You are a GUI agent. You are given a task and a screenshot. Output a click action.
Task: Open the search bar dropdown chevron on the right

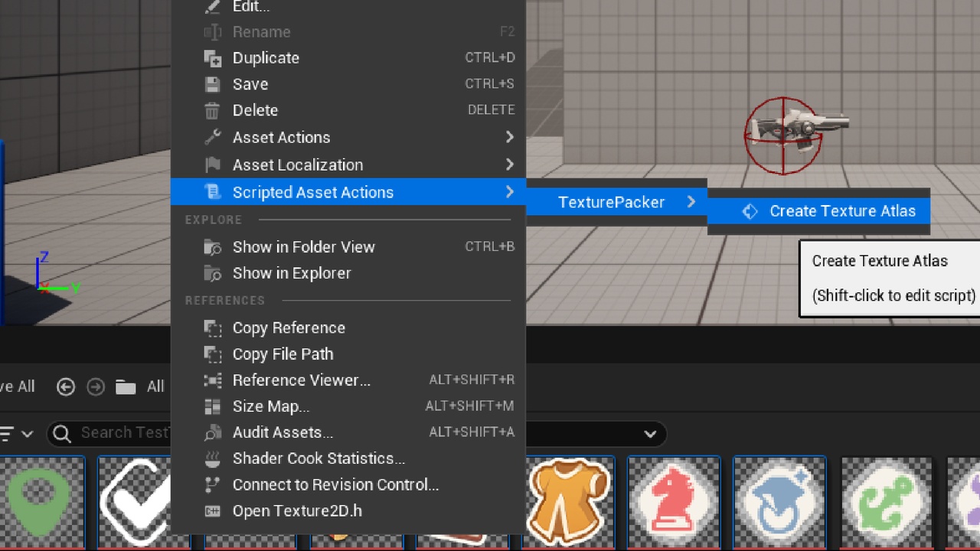pyautogui.click(x=650, y=434)
